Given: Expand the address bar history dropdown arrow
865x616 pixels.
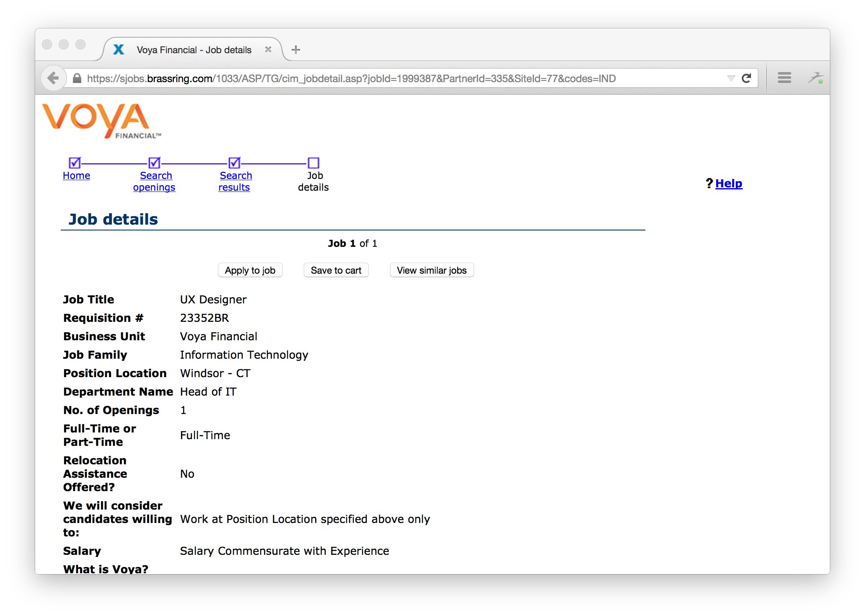Looking at the screenshot, I should click(731, 78).
